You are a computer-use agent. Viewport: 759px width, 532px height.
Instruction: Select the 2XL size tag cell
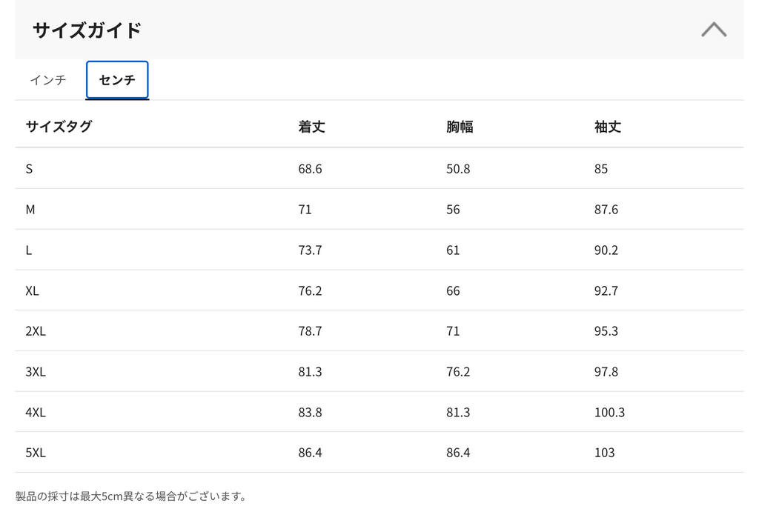[x=36, y=331]
